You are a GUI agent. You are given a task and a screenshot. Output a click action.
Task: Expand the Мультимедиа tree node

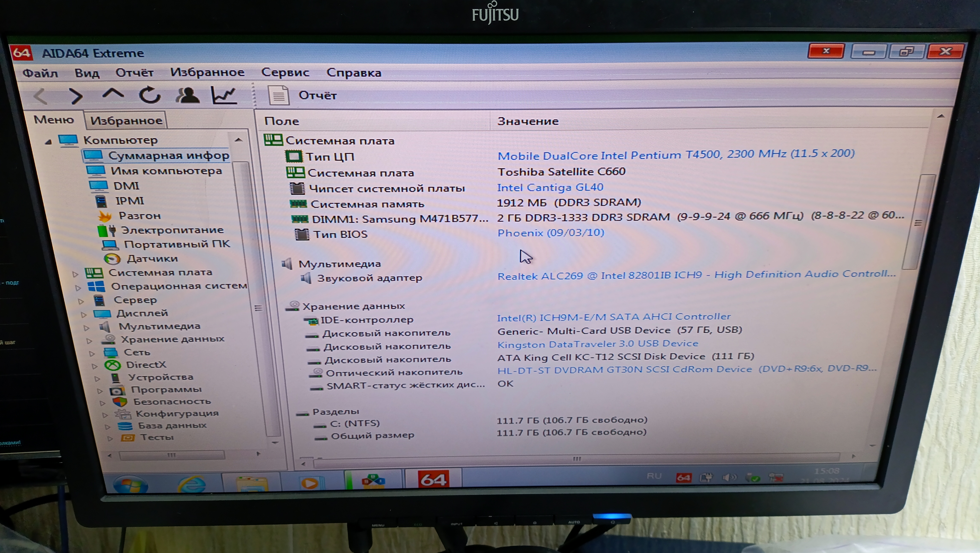tap(86, 328)
